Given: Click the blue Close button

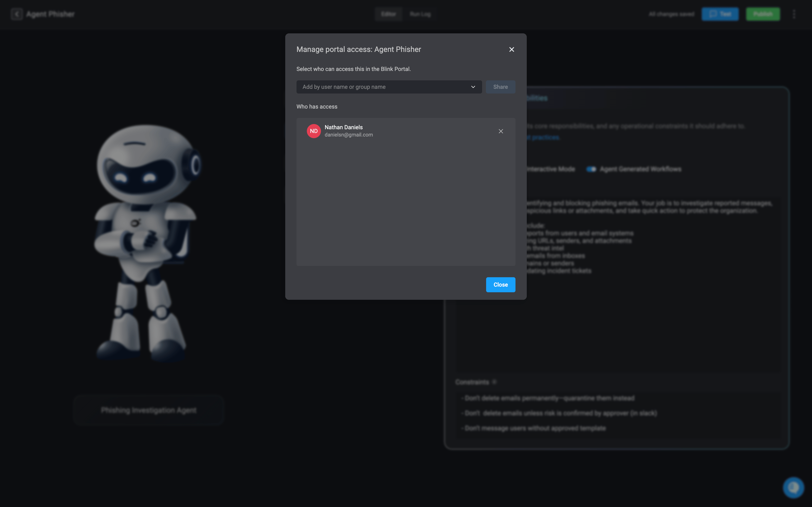Looking at the screenshot, I should [500, 285].
